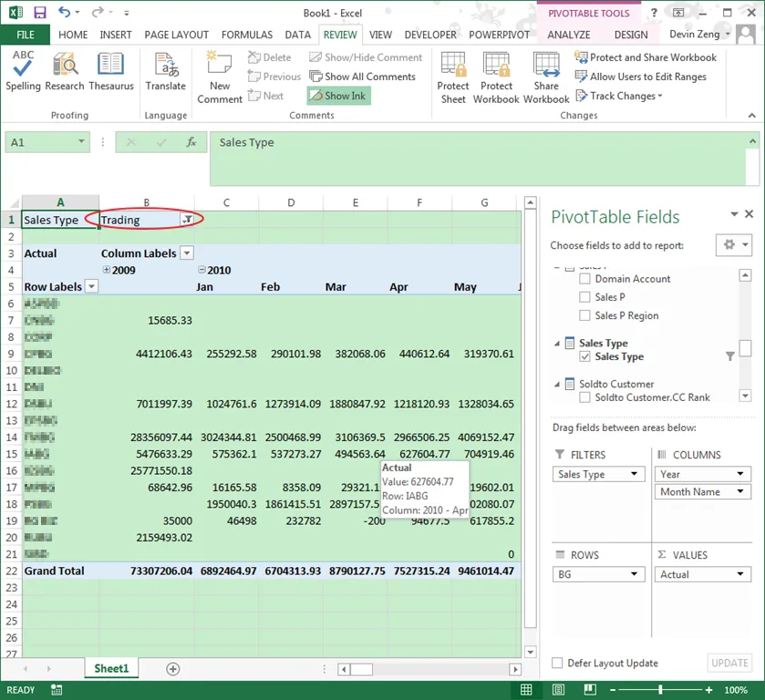Open Track Changes dropdown
The width and height of the screenshot is (765, 700).
coord(619,96)
